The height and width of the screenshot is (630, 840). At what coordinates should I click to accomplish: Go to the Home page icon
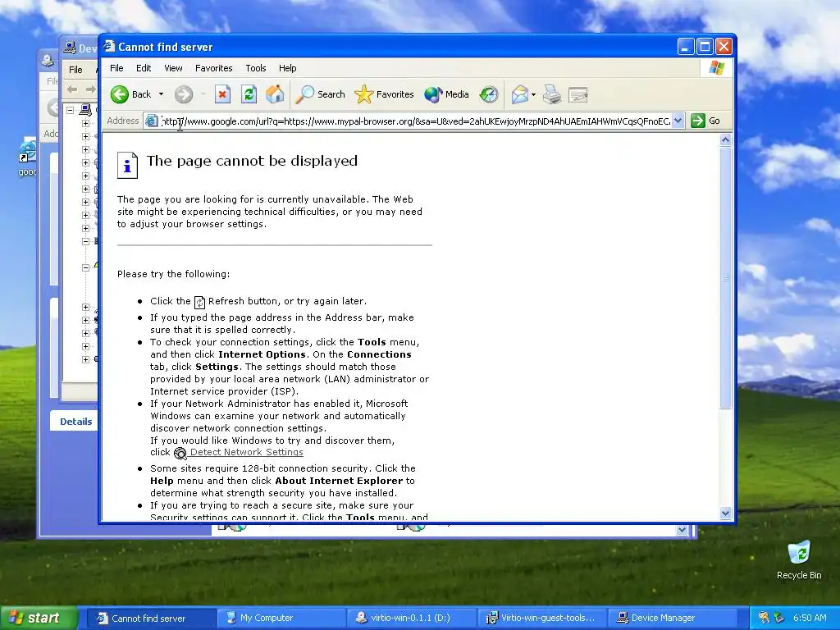pos(275,94)
